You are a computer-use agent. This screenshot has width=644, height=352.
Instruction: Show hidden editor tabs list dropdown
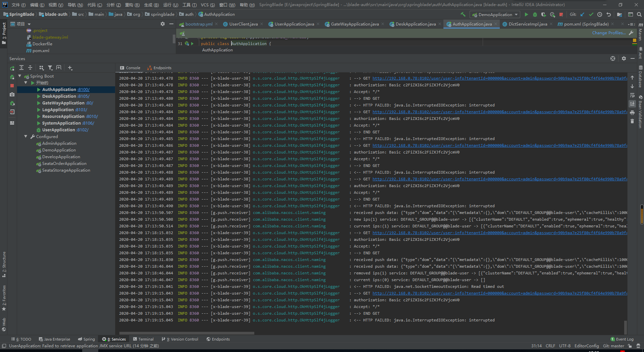[632, 24]
